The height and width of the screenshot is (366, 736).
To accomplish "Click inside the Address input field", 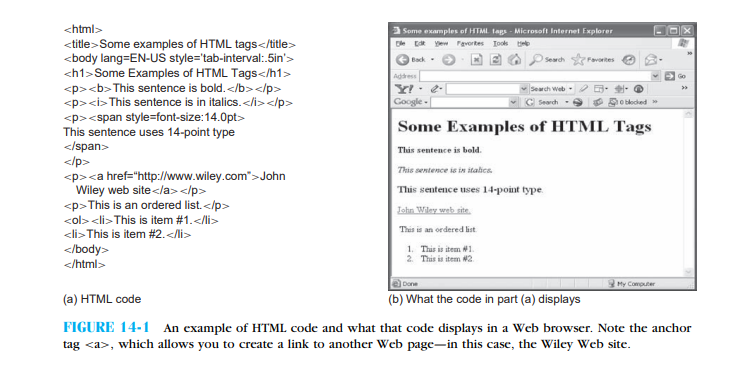I will [x=535, y=76].
